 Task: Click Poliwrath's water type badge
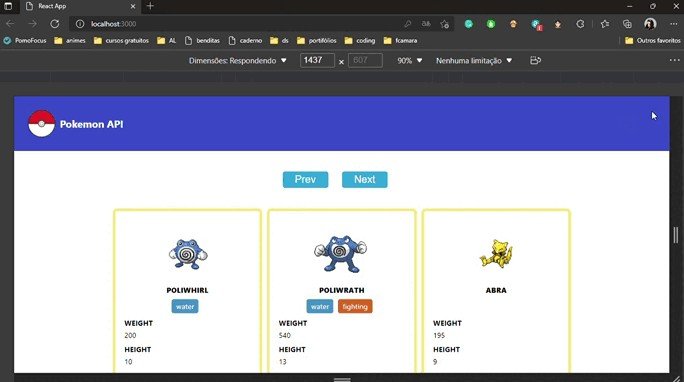[x=320, y=307]
